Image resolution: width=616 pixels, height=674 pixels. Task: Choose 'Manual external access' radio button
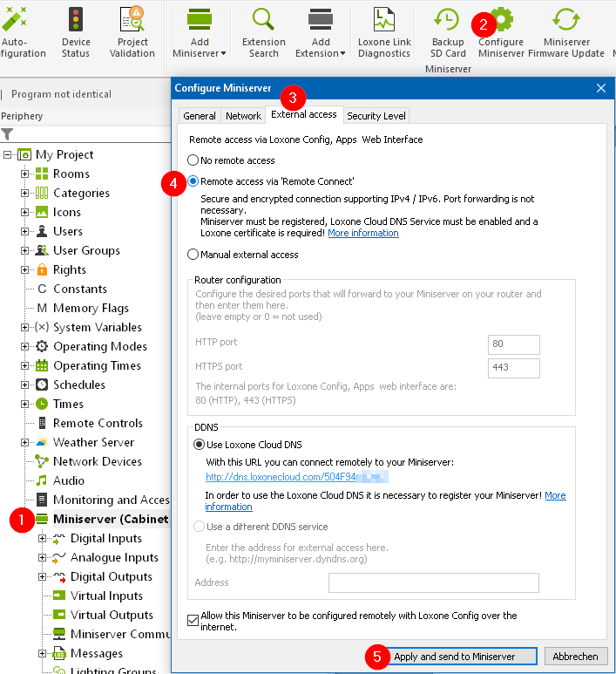[193, 255]
